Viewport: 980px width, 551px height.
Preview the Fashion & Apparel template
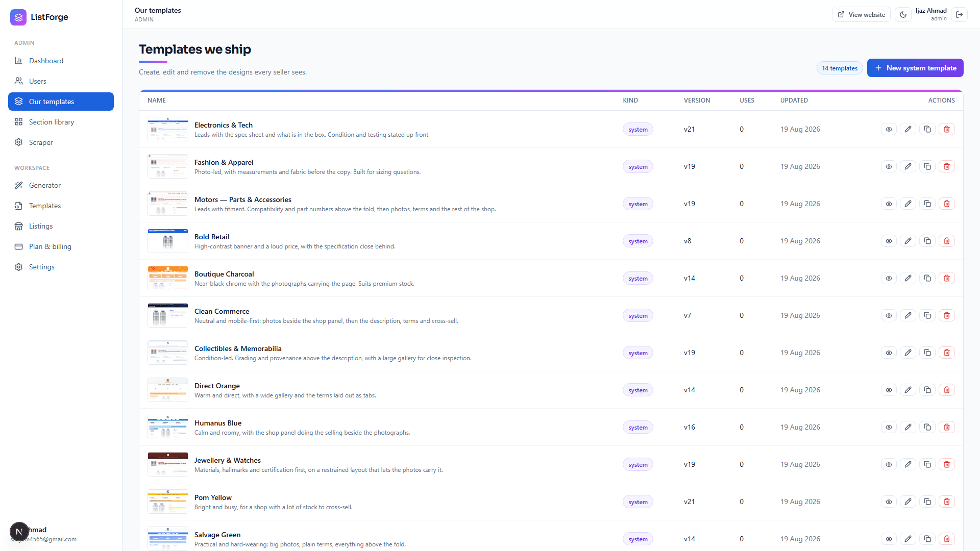(x=889, y=166)
